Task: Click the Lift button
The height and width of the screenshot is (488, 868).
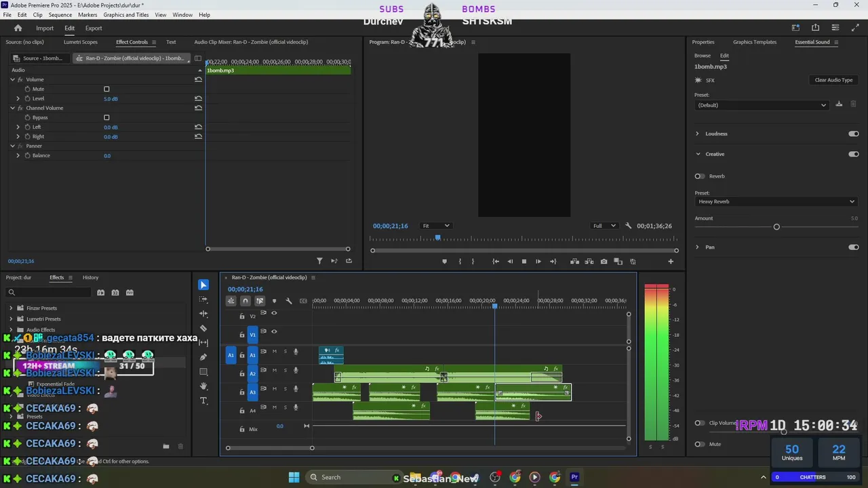Action: (x=575, y=262)
